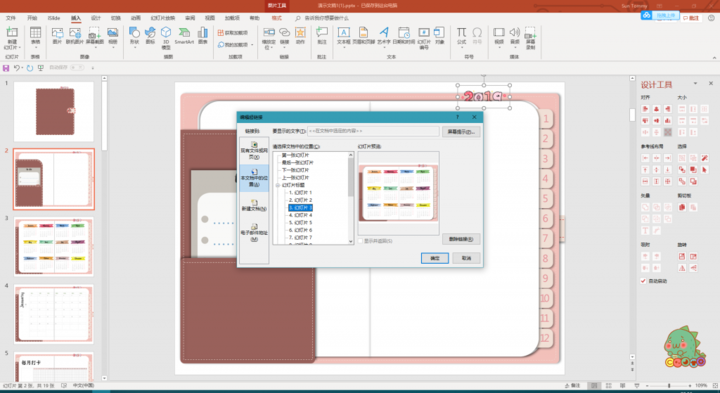Click the Equation (公式) pi icon

coord(461,36)
